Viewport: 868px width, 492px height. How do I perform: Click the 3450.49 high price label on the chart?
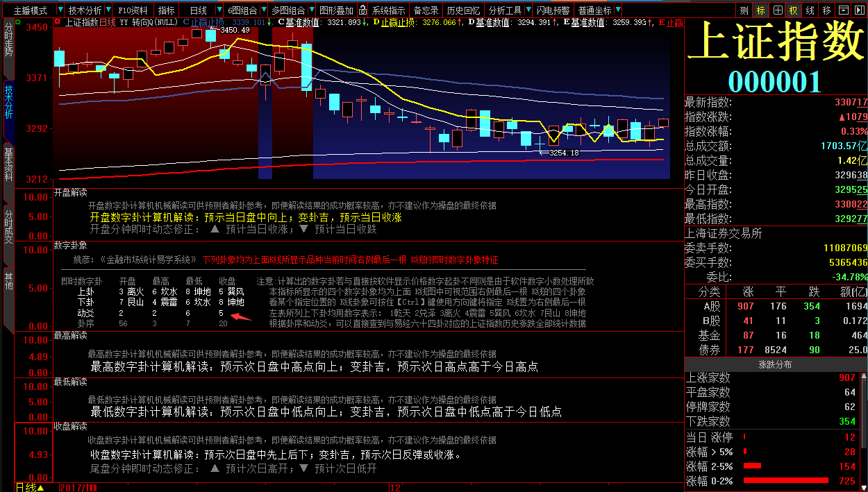tap(234, 30)
